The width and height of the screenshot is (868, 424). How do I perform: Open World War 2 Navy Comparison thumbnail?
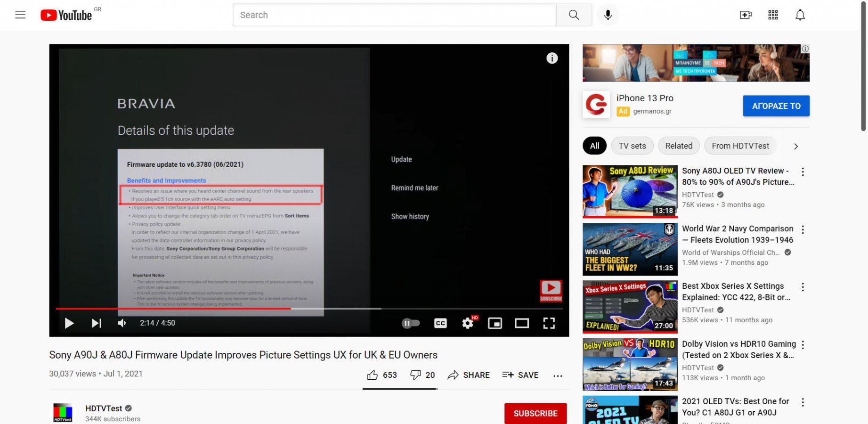point(630,249)
